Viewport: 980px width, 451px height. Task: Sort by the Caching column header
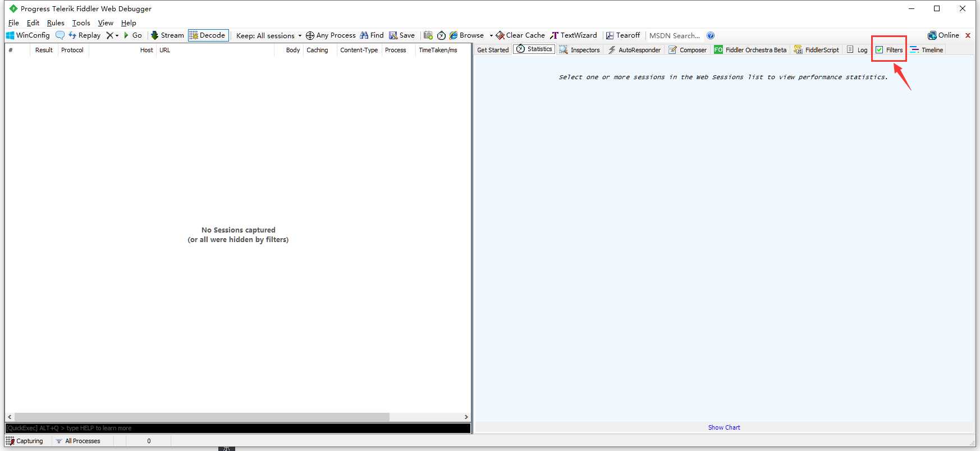click(320, 50)
